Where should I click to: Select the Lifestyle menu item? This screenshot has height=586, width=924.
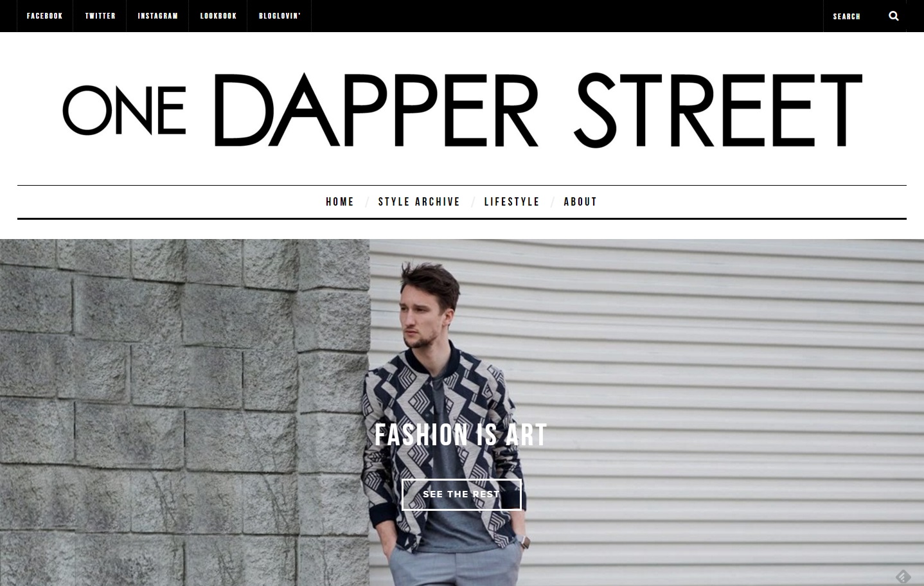pos(511,202)
